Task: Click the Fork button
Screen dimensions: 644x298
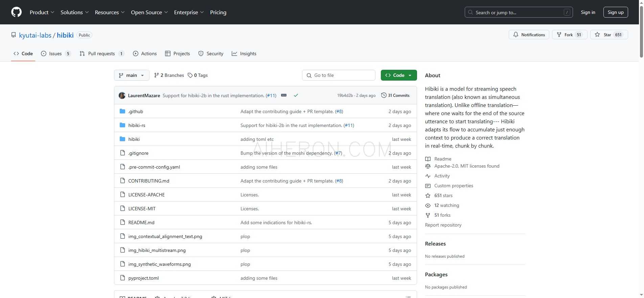Action: coord(570,35)
